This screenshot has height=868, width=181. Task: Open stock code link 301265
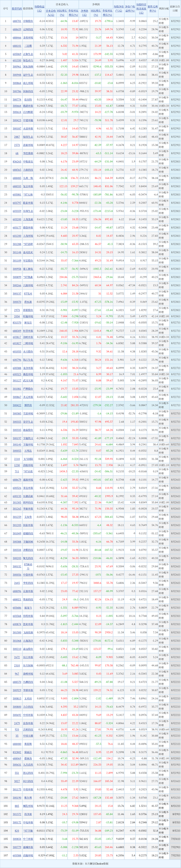[17, 509]
